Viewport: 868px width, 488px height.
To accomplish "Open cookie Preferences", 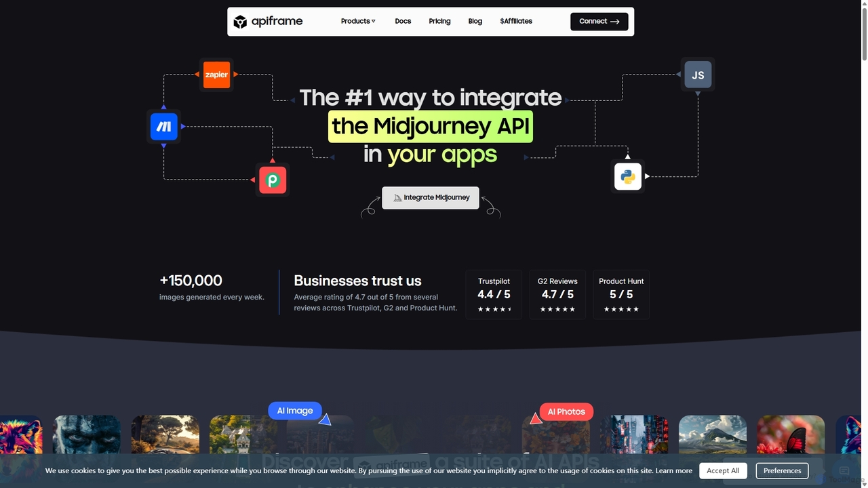I will tap(783, 470).
